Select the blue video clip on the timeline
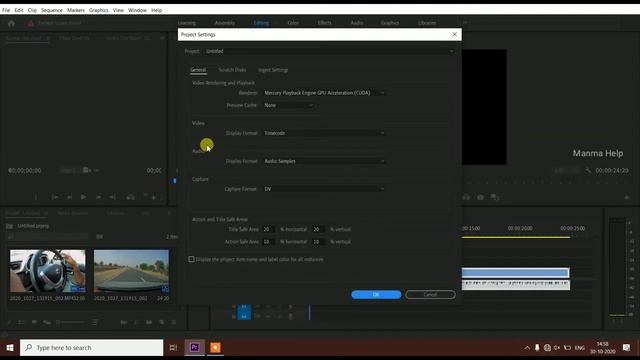 click(x=516, y=273)
